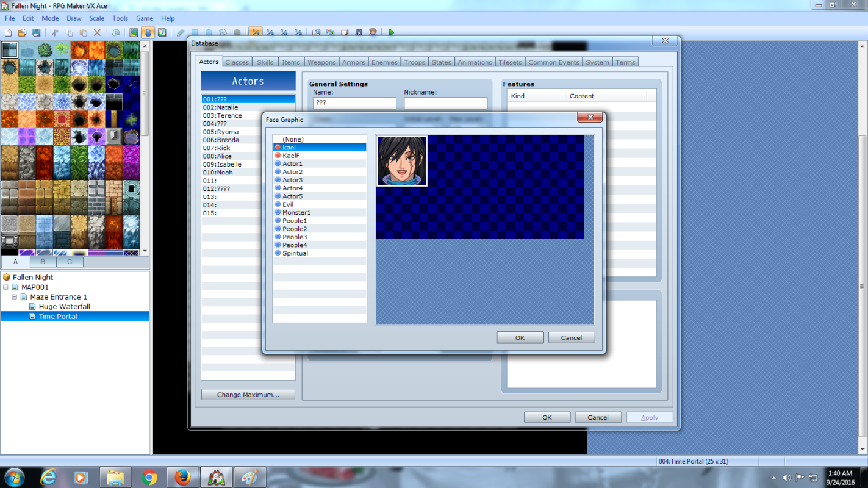Open the Database toolbar icon
This screenshot has height=488, width=868.
[x=316, y=32]
